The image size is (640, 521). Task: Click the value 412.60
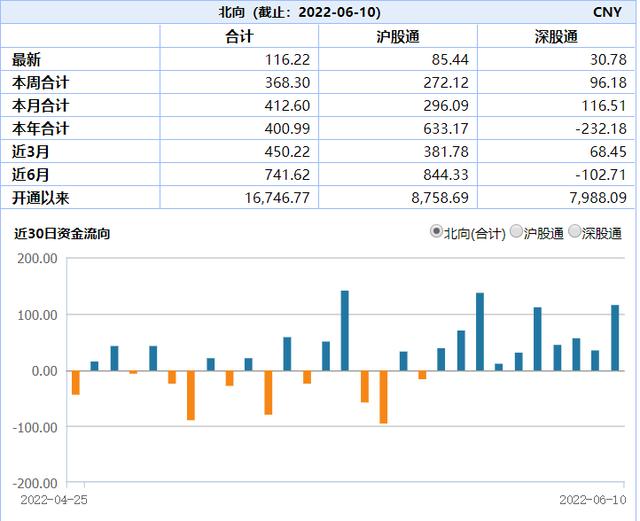pyautogui.click(x=287, y=106)
